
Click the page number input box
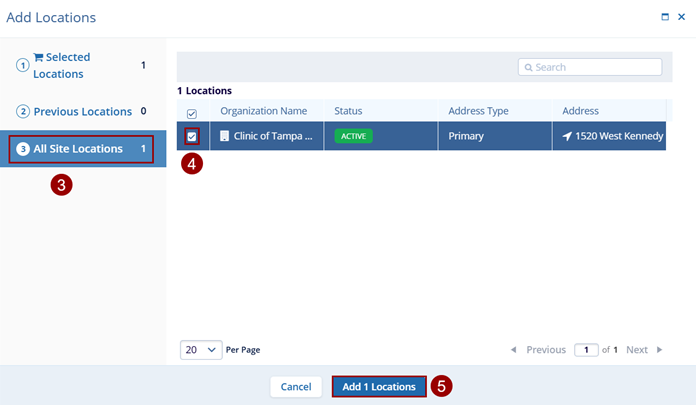pos(585,350)
